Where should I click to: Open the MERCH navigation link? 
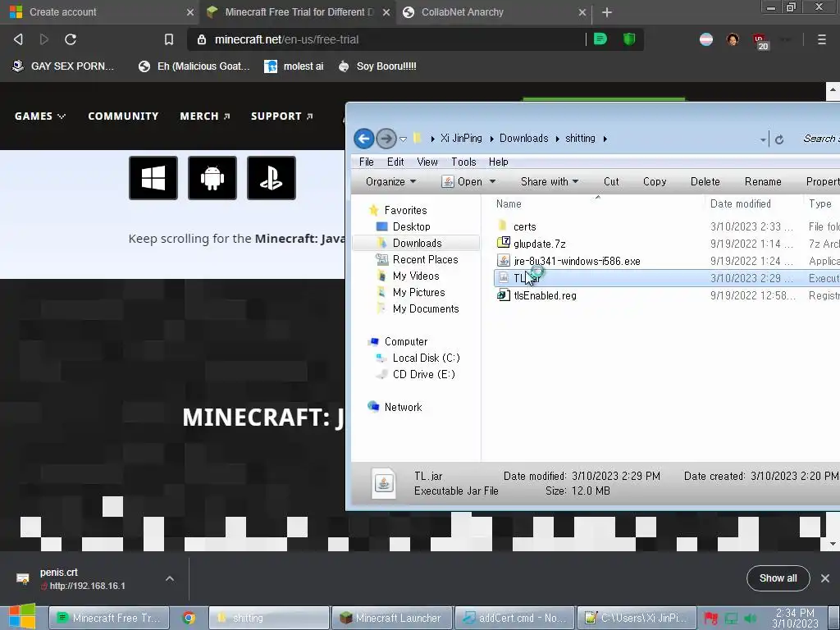(204, 116)
